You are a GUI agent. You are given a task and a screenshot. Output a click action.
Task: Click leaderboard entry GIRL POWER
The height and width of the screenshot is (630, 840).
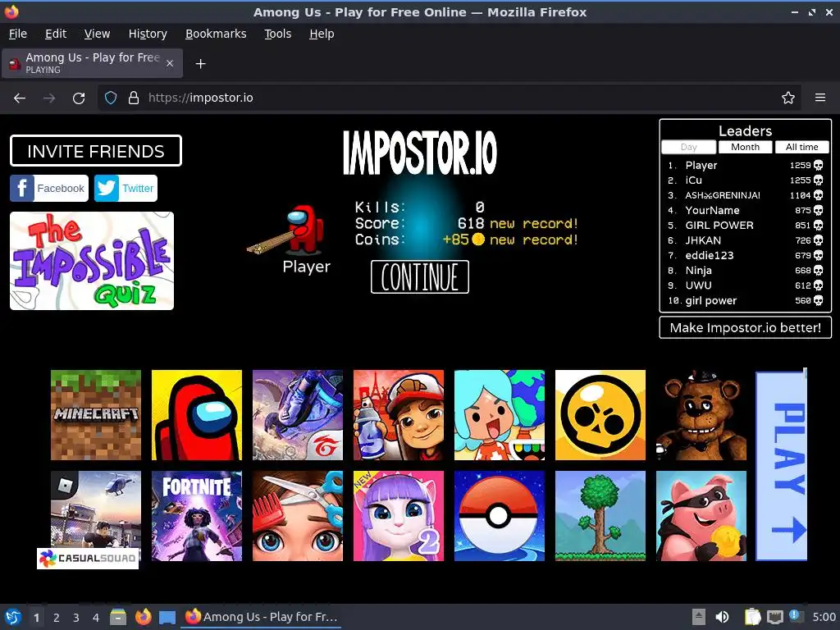click(x=745, y=225)
